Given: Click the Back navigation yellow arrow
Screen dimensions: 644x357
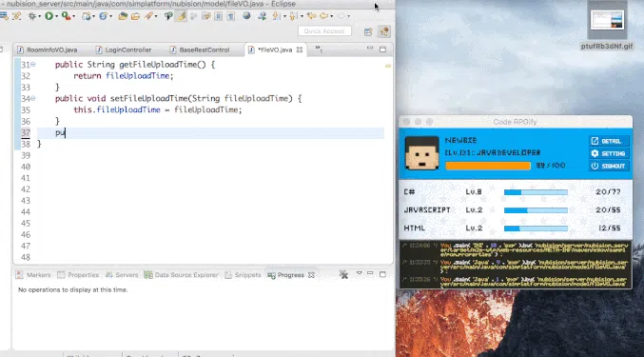Looking at the screenshot, I should 323,16.
